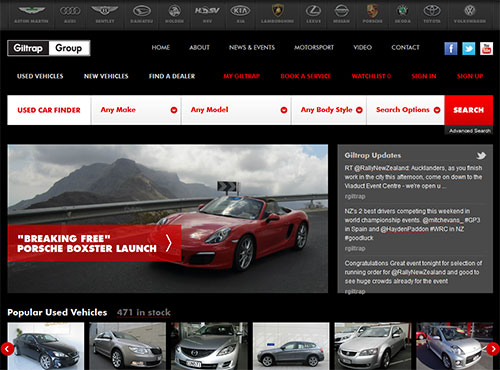
Task: Open the Lamborghini shield logo
Action: [277, 14]
